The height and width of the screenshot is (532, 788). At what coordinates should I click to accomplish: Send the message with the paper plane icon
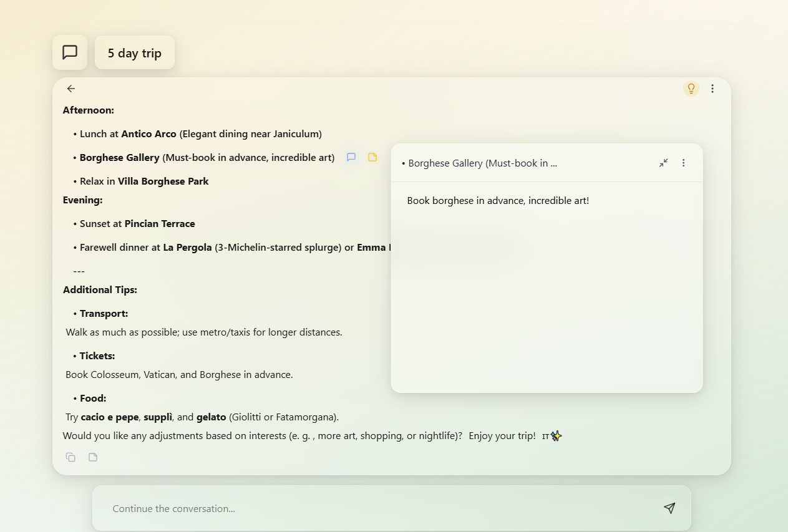669,508
